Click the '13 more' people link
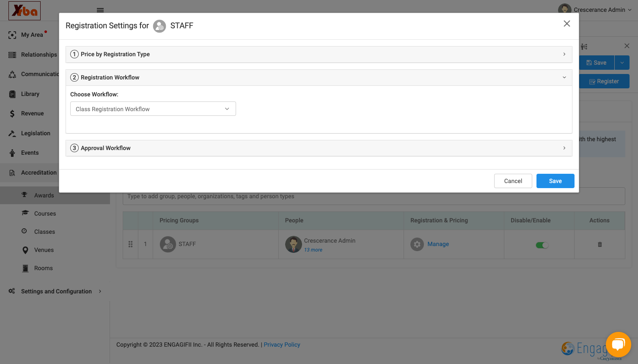The height and width of the screenshot is (364, 638). (x=313, y=250)
